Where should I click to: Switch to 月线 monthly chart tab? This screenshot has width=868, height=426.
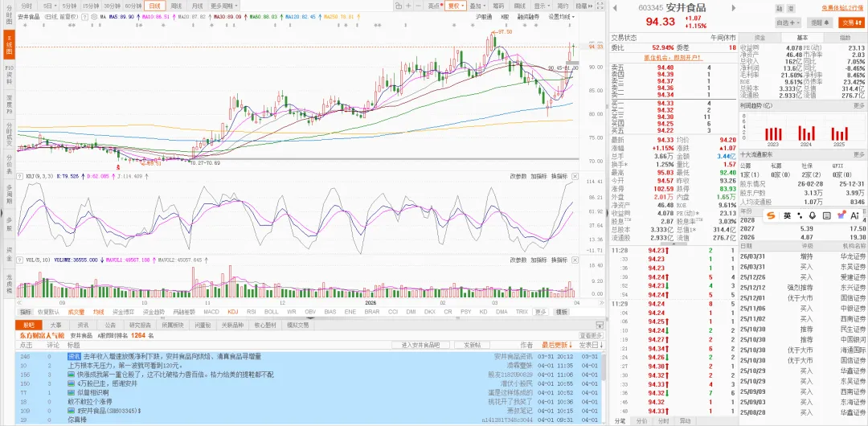point(197,6)
